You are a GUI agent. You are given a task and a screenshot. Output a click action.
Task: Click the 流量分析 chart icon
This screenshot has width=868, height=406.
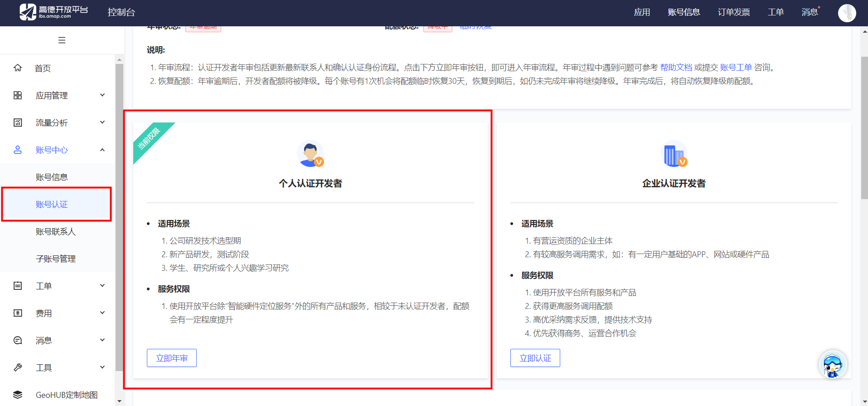point(18,122)
